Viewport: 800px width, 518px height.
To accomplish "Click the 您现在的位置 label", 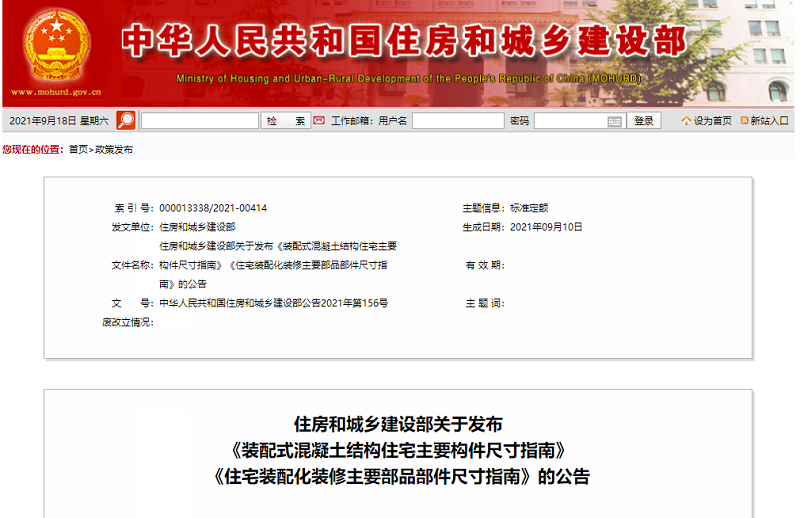I will [x=33, y=150].
